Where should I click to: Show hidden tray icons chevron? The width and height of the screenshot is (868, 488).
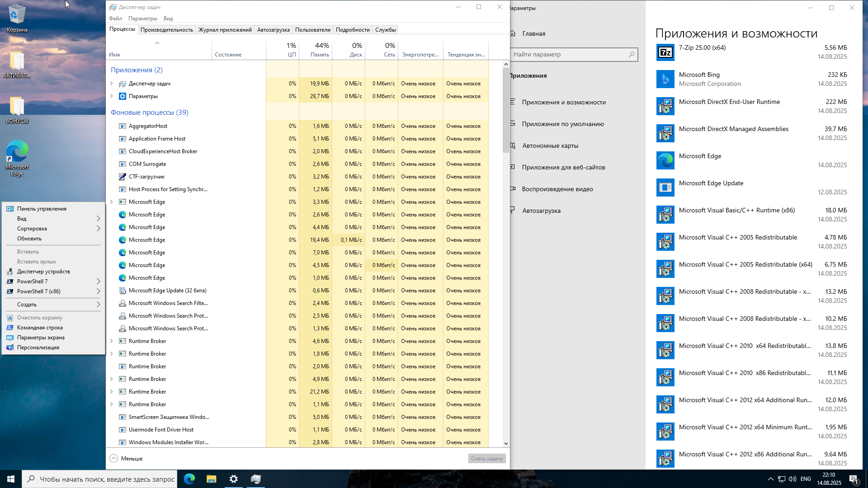770,479
